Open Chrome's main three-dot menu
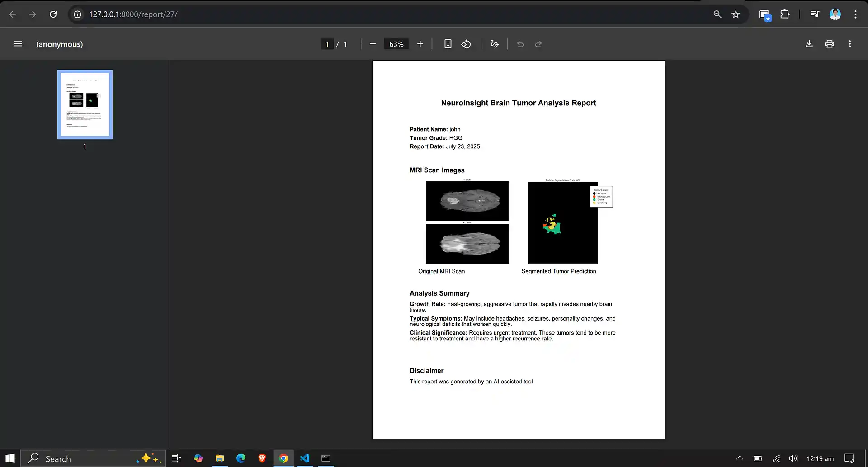Image resolution: width=868 pixels, height=467 pixels. (x=855, y=14)
